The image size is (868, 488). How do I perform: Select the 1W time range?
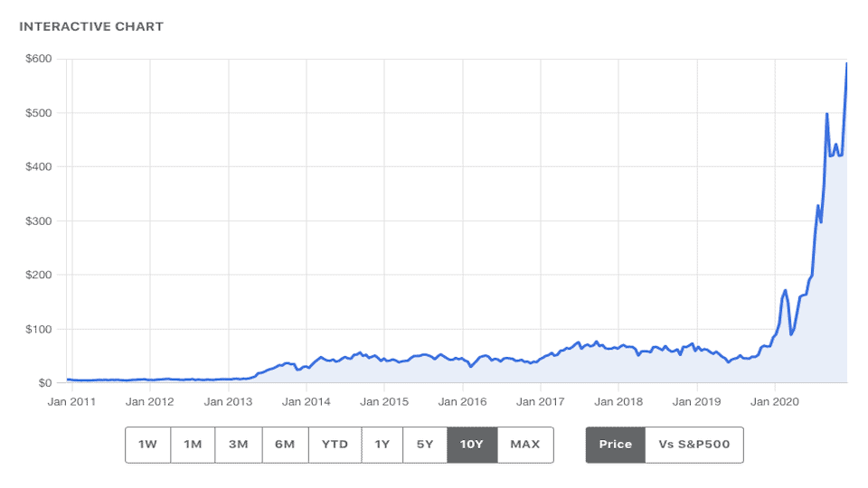147,445
